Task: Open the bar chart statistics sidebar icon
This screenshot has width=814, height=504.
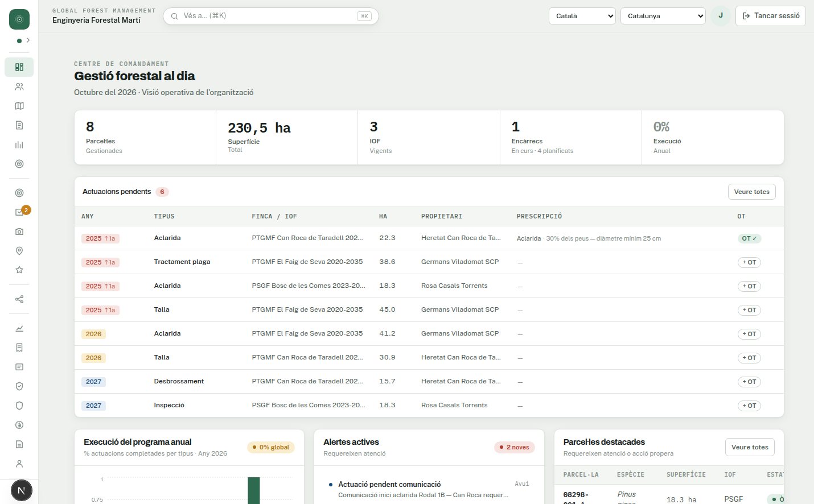Action: 19,144
